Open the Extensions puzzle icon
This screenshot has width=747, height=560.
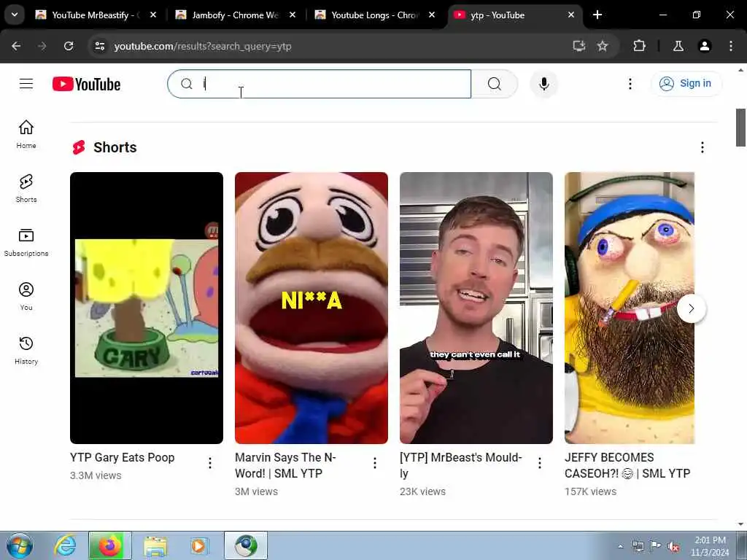pyautogui.click(x=639, y=46)
